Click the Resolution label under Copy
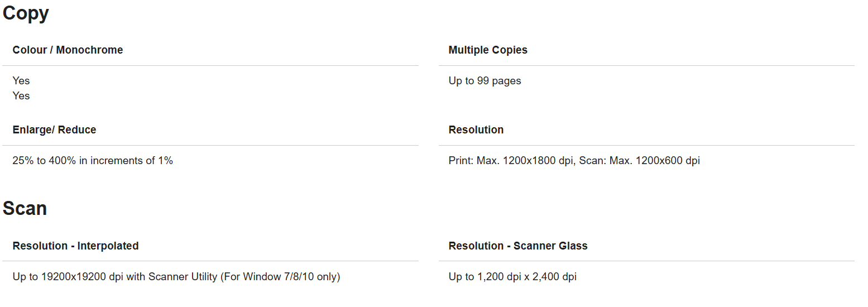This screenshot has height=307, width=868. click(476, 129)
